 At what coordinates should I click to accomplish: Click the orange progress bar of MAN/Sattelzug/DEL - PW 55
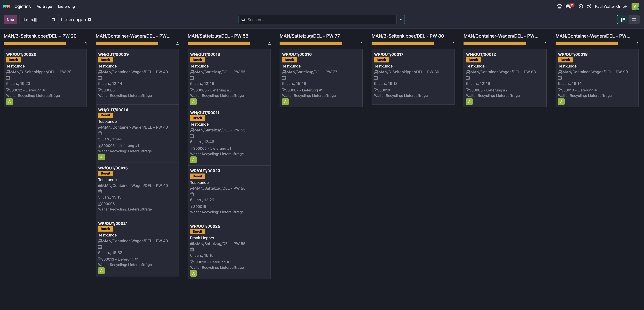tap(219, 43)
